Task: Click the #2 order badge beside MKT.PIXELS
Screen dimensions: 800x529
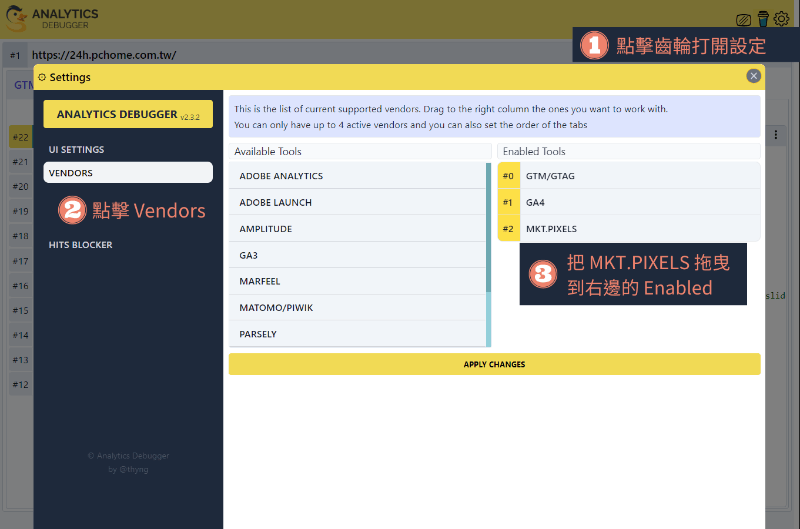Action: (x=509, y=229)
